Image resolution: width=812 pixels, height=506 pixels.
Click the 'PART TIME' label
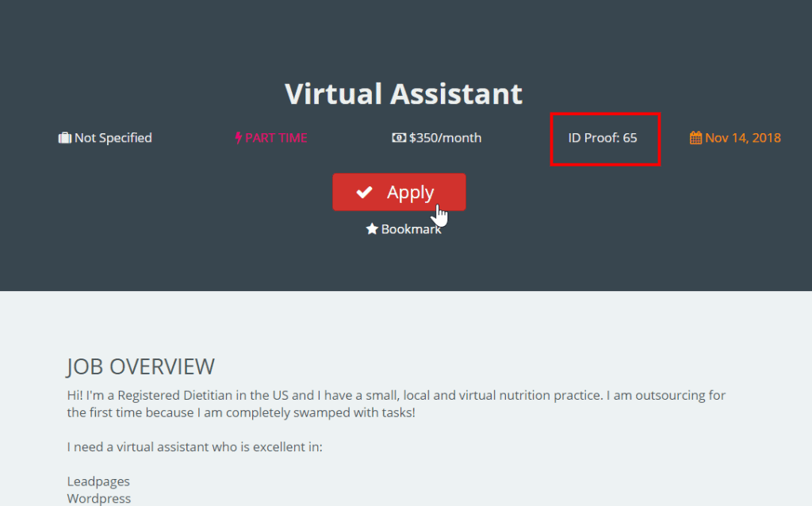276,138
